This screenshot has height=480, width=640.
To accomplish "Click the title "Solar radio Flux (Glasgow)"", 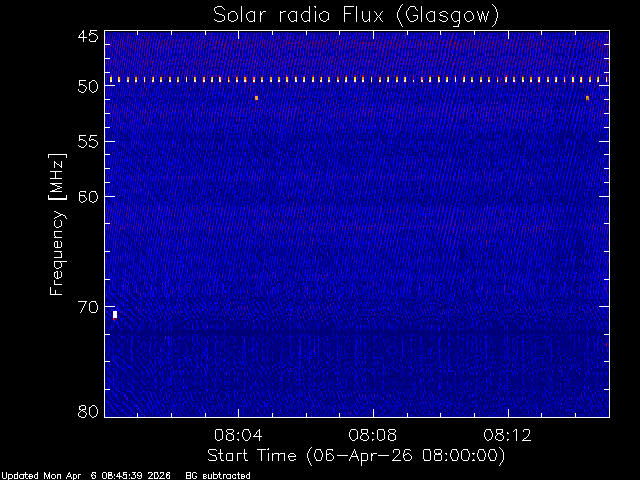I will click(x=356, y=16).
